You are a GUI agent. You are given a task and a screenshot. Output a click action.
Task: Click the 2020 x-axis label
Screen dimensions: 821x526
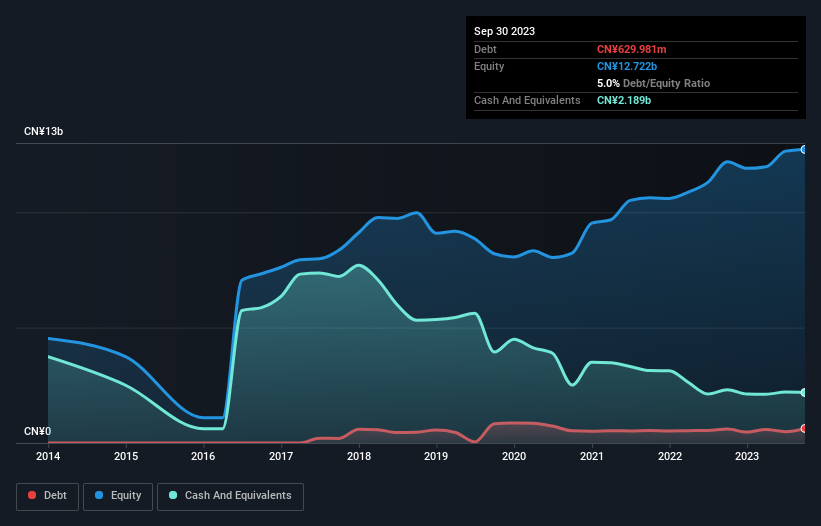tap(514, 456)
